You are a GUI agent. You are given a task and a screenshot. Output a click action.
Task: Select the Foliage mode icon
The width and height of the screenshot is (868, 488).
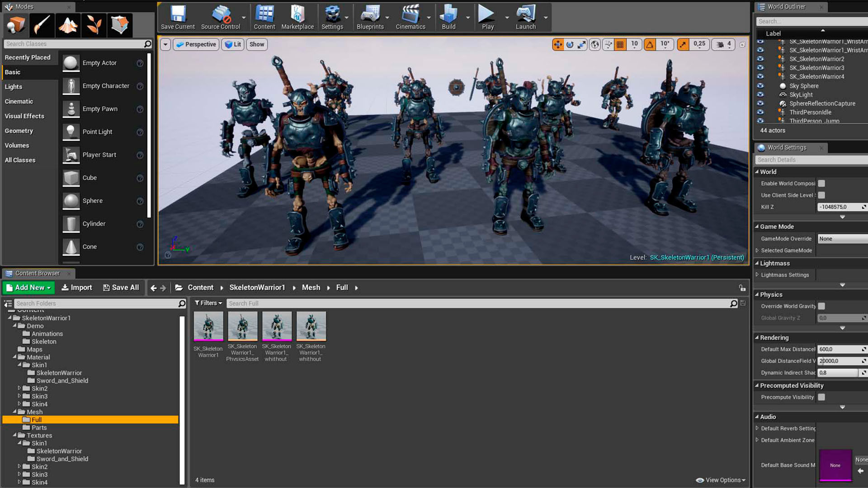[x=94, y=25]
